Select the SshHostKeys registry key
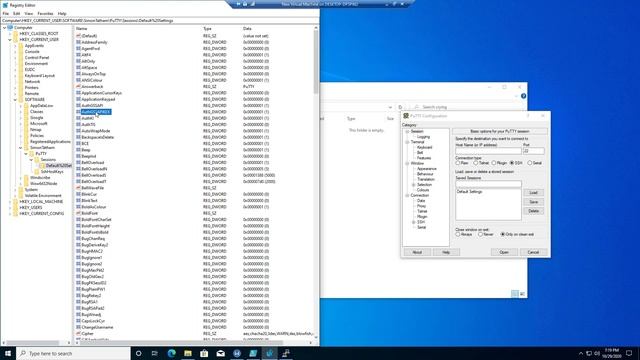The height and width of the screenshot is (360, 640). pyautogui.click(x=52, y=172)
